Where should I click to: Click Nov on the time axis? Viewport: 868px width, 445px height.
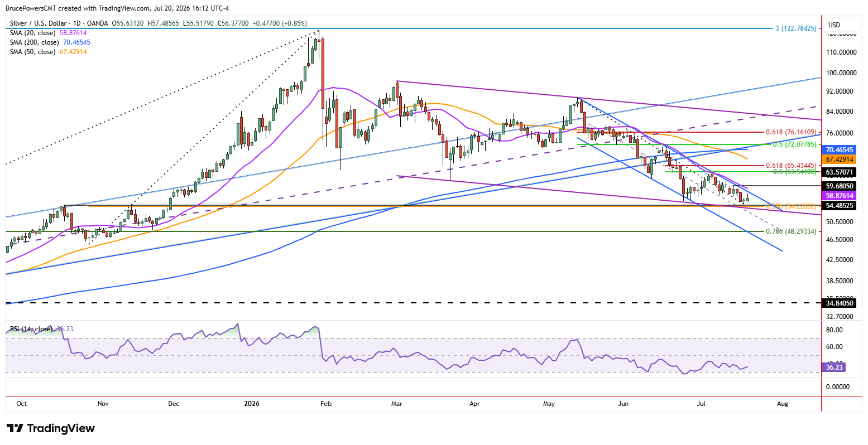click(103, 403)
